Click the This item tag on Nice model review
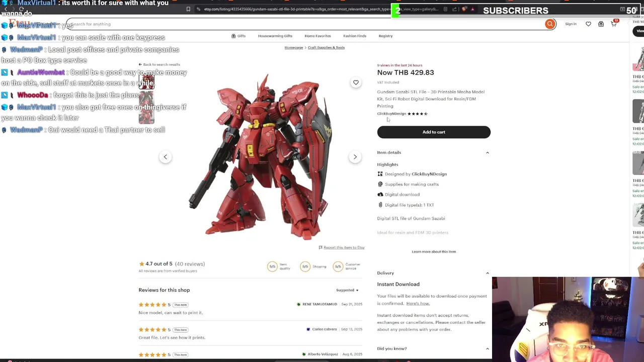Screen dimensions: 644x362 coord(181,305)
